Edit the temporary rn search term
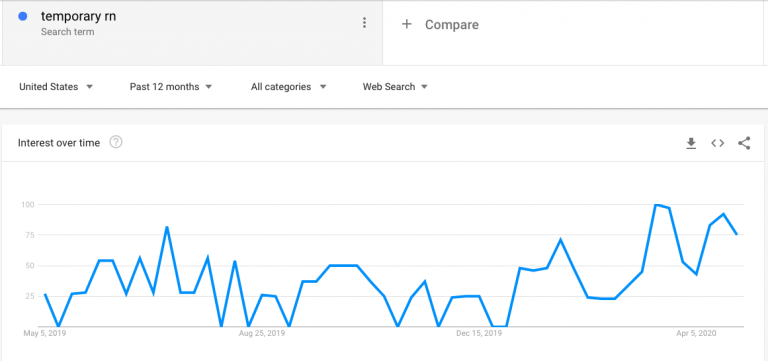The image size is (768, 361). (x=79, y=16)
